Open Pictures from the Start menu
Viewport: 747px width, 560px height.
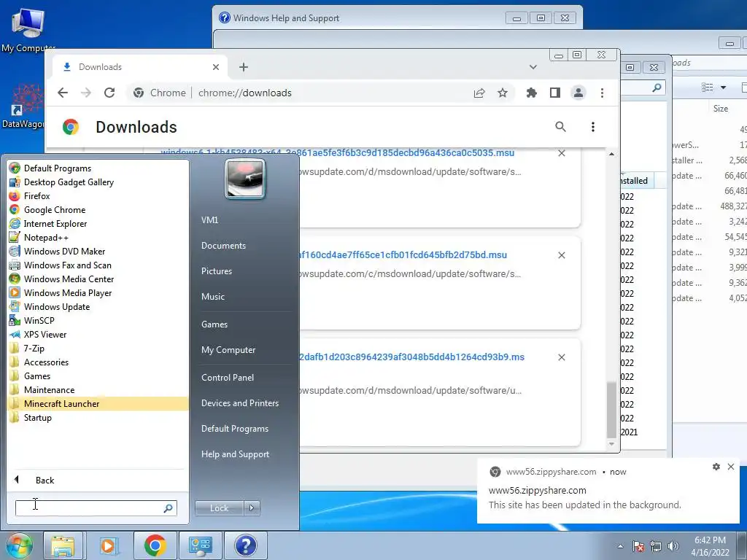(216, 271)
